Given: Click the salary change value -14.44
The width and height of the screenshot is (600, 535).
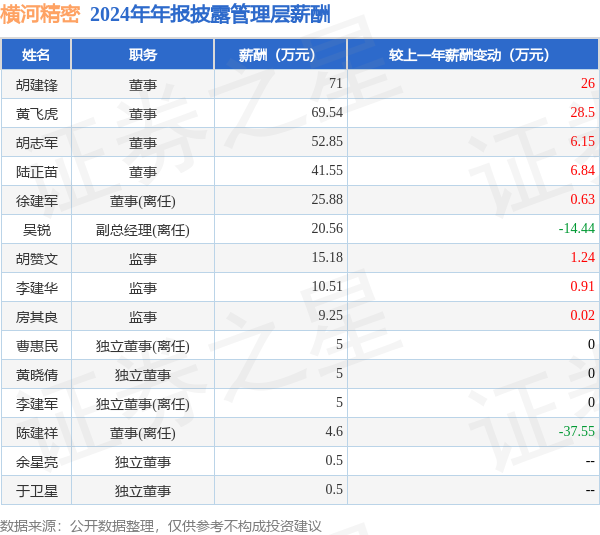Looking at the screenshot, I should [577, 228].
